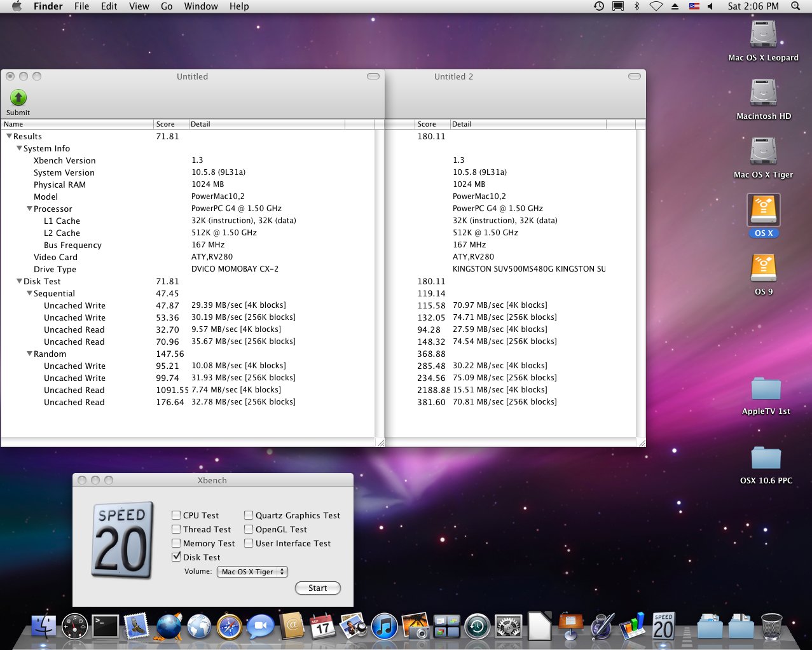Open the volume menu bar control
This screenshot has width=812, height=650.
pyautogui.click(x=710, y=6)
